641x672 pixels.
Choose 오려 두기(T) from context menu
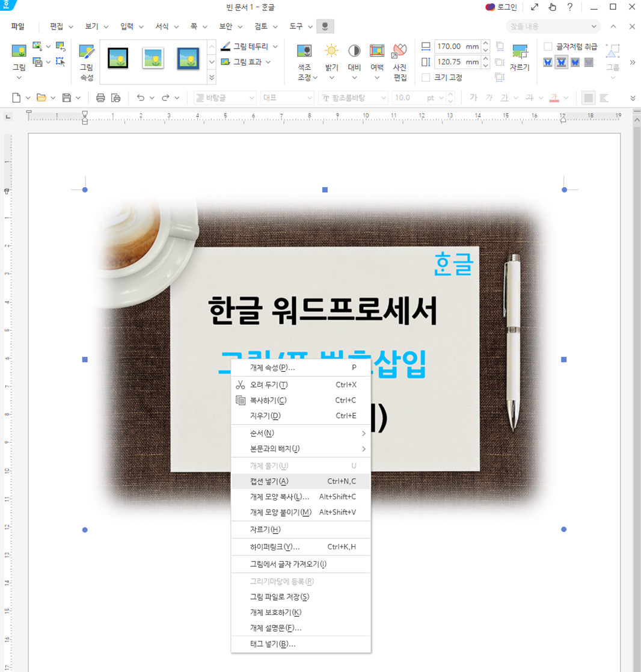[x=301, y=385]
